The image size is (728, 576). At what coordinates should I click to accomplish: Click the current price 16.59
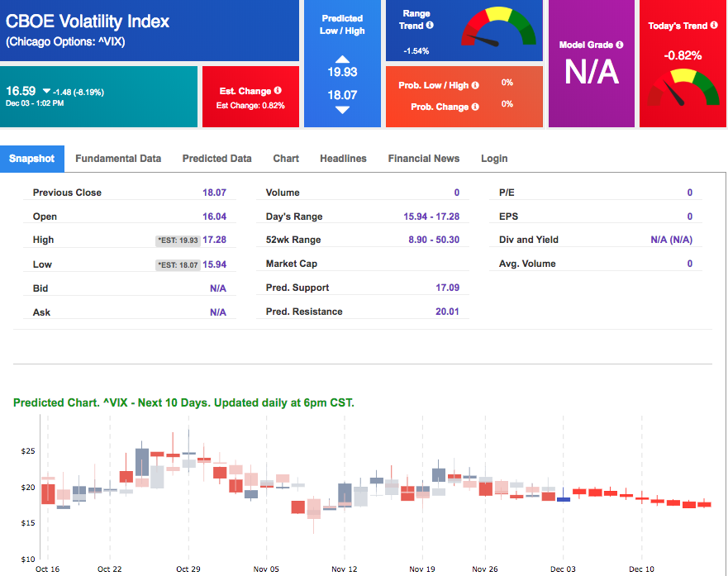pyautogui.click(x=21, y=91)
